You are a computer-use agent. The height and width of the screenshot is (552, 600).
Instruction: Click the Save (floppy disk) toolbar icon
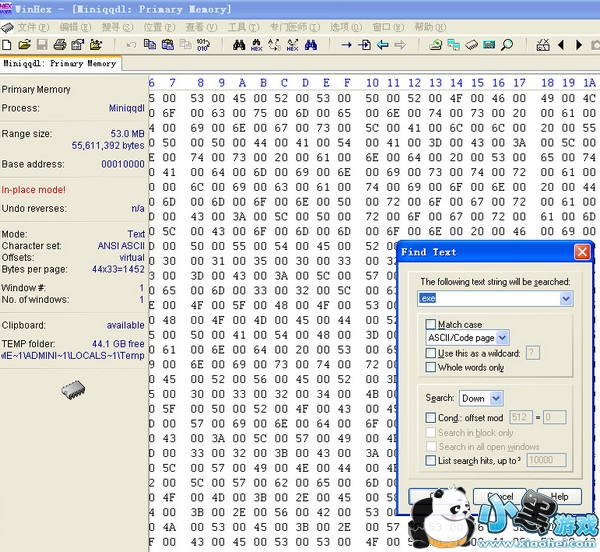click(x=42, y=45)
